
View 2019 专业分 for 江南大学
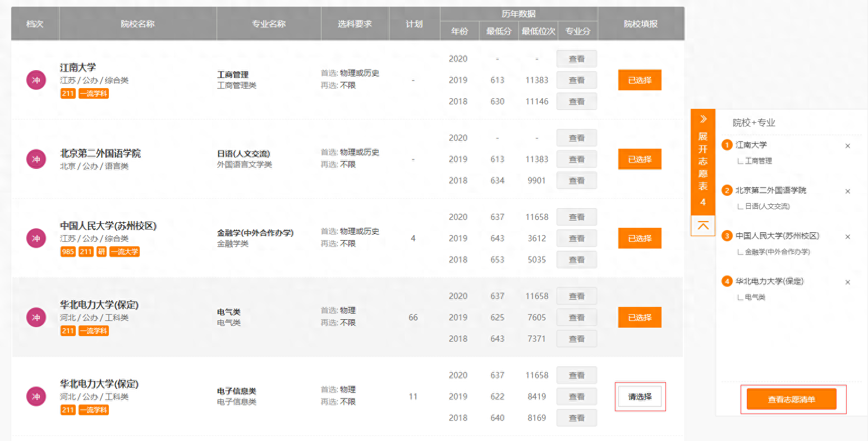pyautogui.click(x=576, y=80)
